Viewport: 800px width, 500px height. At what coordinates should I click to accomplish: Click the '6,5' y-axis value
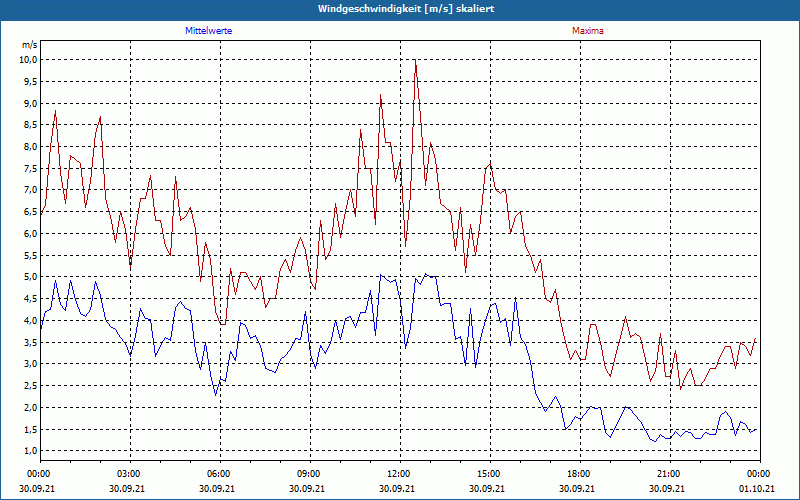pos(31,212)
